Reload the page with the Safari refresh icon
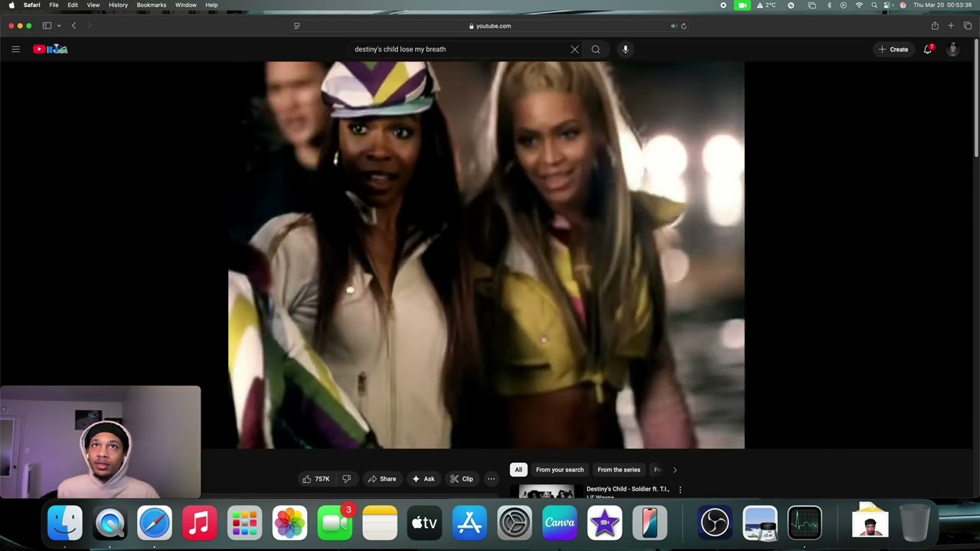 click(x=684, y=26)
